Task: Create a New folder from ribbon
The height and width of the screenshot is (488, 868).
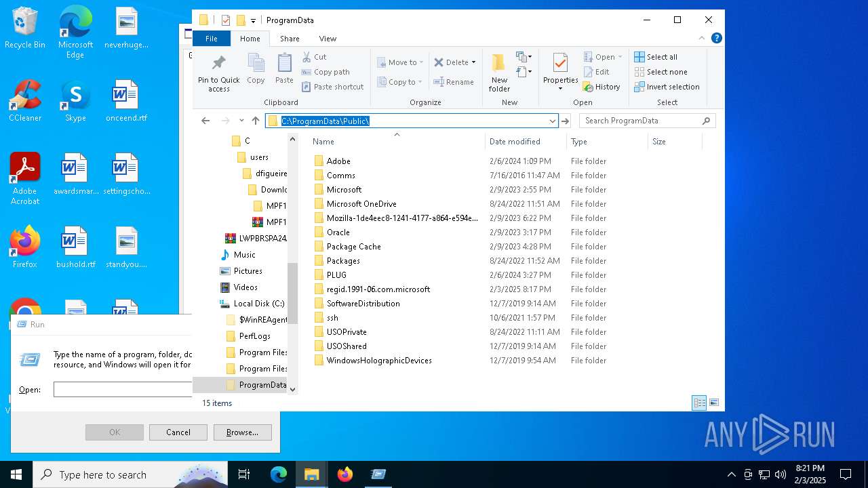Action: click(x=499, y=73)
